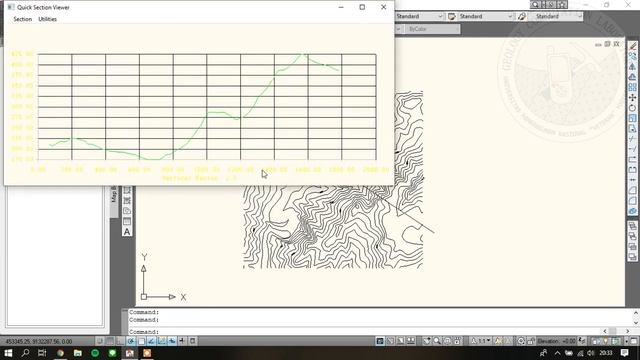Toggle Object Snap Tracking in the status bar
640x360 pixels.
[151, 341]
